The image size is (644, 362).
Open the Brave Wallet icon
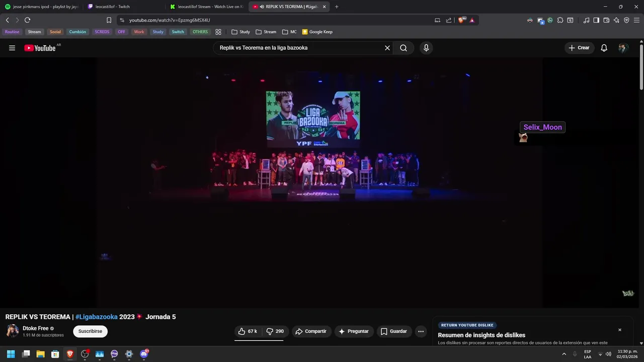click(x=606, y=20)
